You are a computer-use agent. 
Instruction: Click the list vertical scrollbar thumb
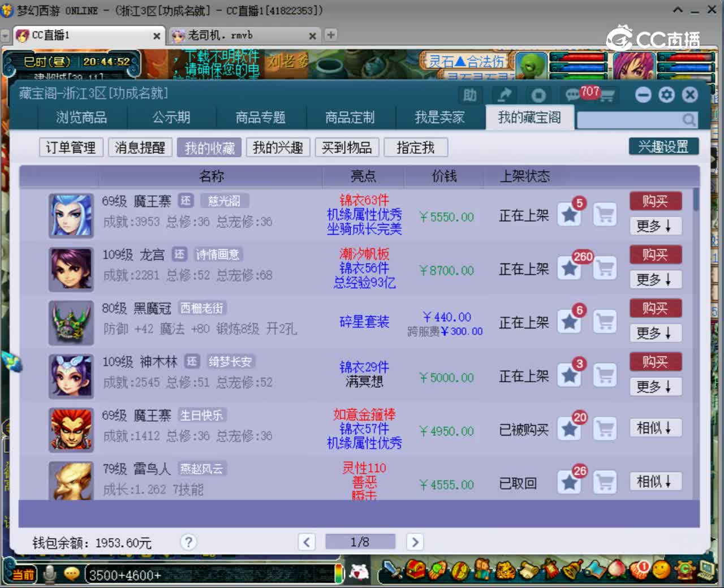click(x=696, y=200)
